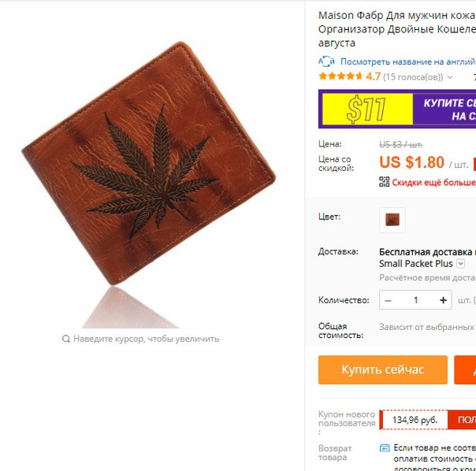Viewport: 476px width, 471px height.
Task: Increase quantity with the plus button
Action: (x=443, y=300)
